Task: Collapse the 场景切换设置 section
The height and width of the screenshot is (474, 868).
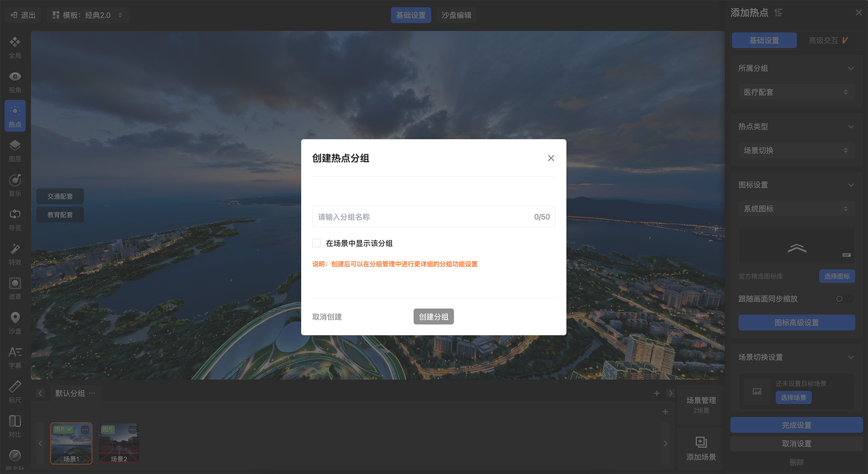Action: click(851, 357)
